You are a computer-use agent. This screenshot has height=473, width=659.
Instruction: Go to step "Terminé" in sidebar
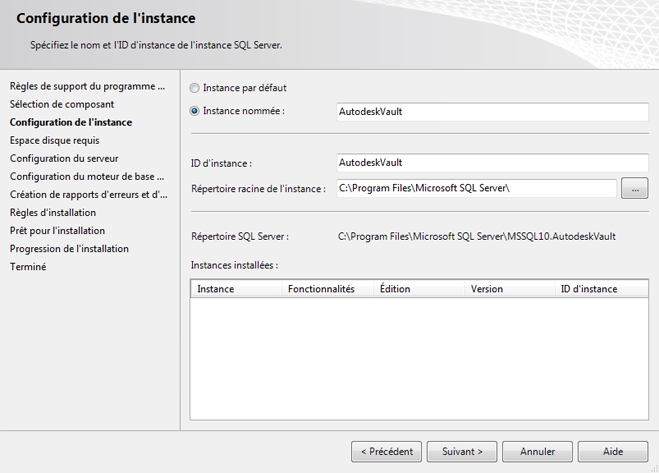(28, 267)
